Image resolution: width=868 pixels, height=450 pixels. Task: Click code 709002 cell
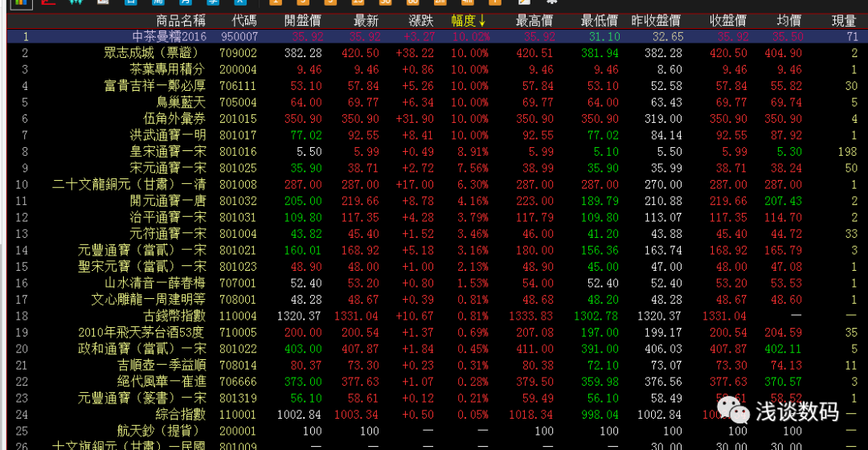238,53
